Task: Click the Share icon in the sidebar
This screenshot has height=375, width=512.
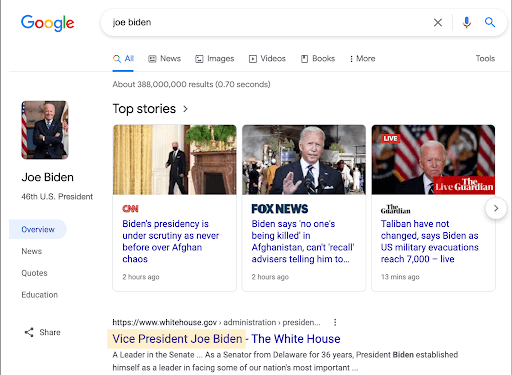Action: point(29,332)
